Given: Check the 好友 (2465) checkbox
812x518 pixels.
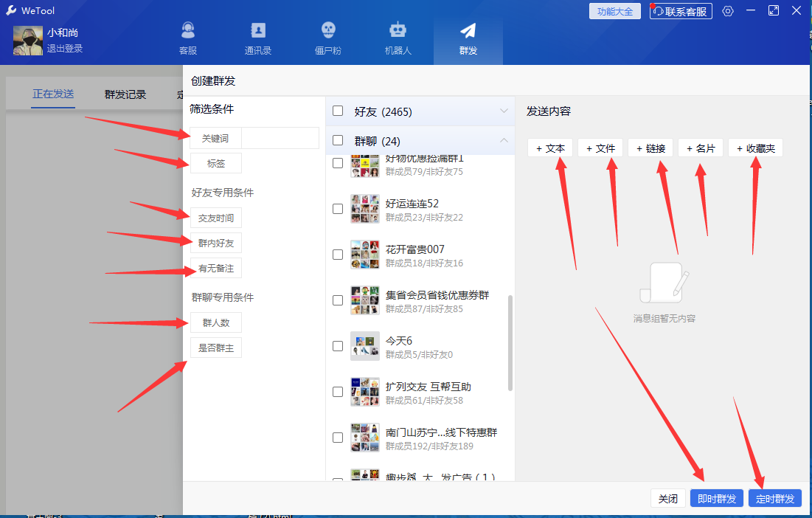Looking at the screenshot, I should (x=337, y=110).
